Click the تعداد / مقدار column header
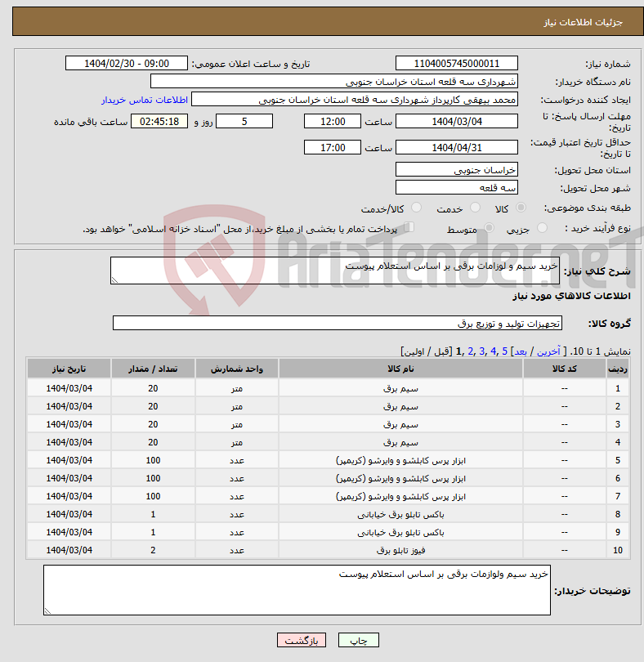644x662 pixels. click(x=153, y=369)
